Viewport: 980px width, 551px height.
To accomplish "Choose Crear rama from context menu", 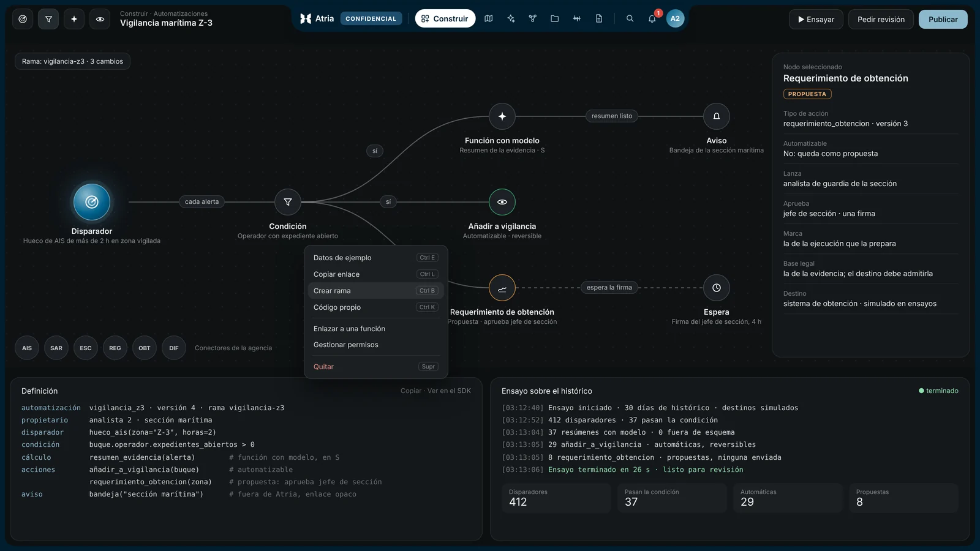I will [376, 291].
